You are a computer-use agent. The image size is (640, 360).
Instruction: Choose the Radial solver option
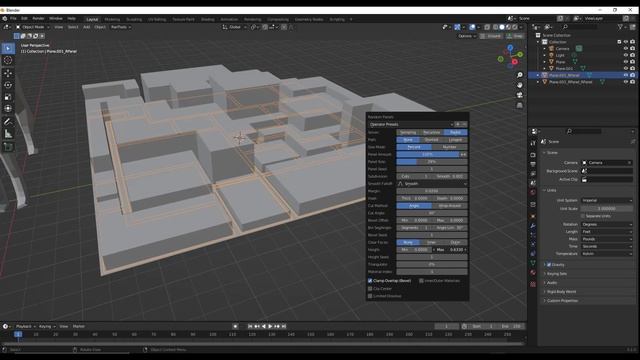(x=456, y=132)
